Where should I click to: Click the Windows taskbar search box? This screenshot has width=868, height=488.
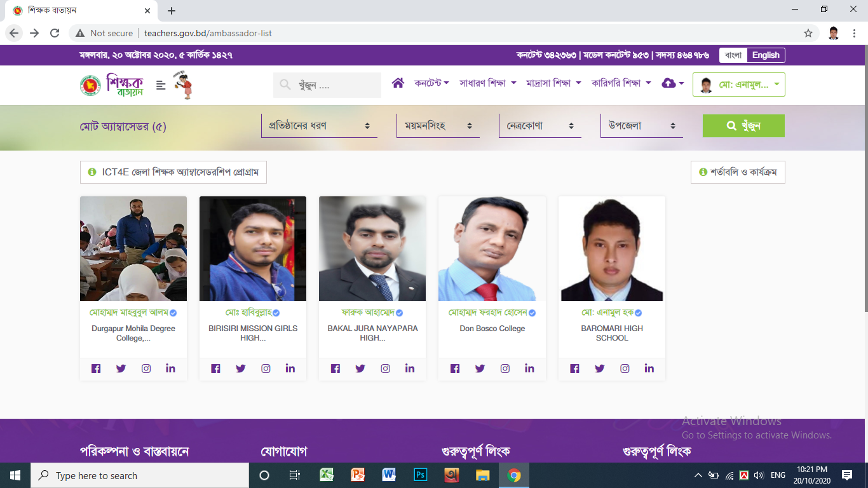(140, 475)
